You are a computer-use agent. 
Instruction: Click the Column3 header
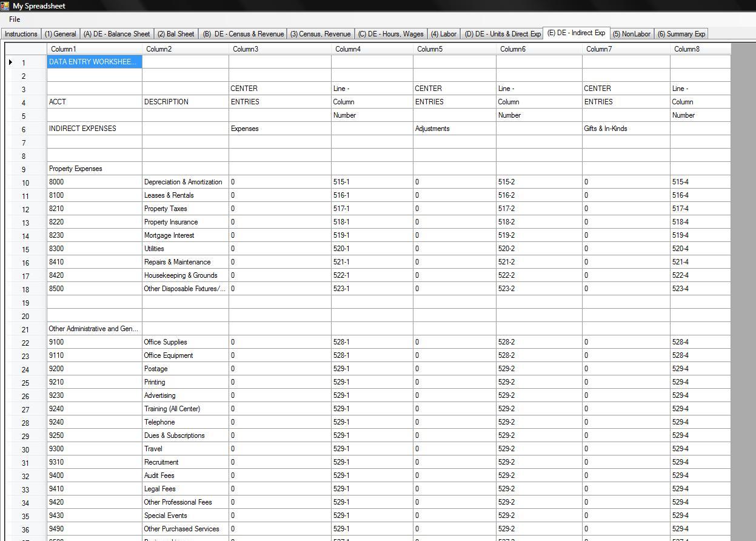pos(280,49)
